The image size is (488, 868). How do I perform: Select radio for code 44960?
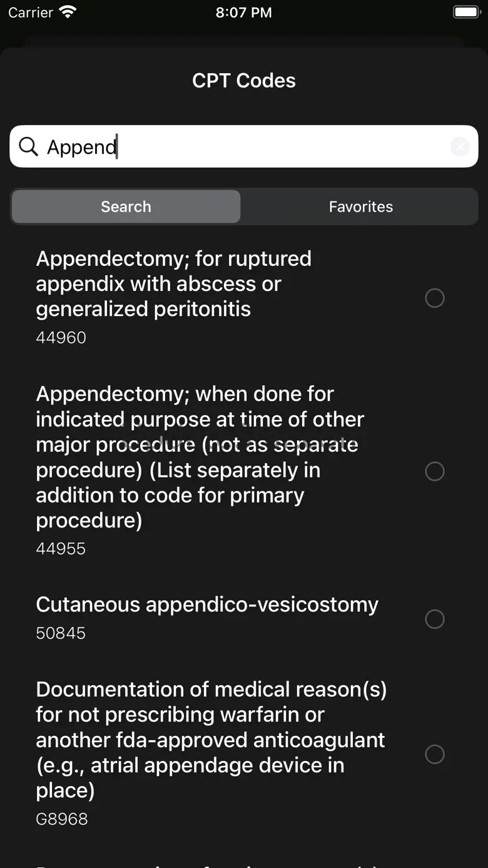435,298
